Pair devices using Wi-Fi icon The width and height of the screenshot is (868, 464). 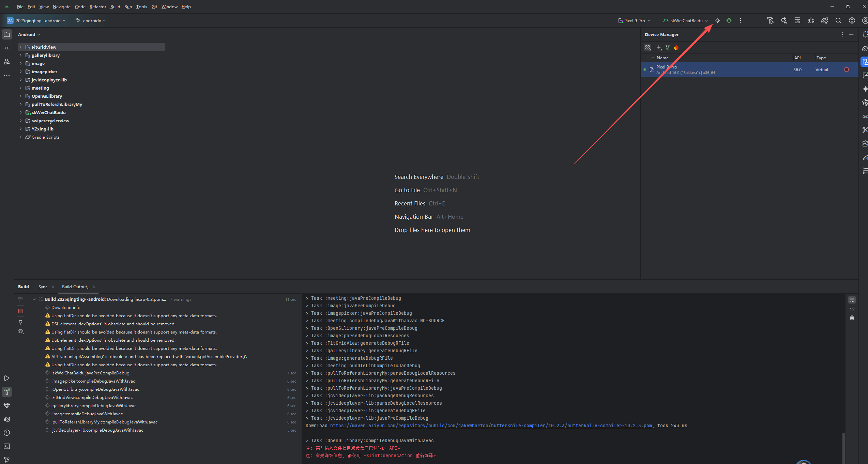click(668, 48)
